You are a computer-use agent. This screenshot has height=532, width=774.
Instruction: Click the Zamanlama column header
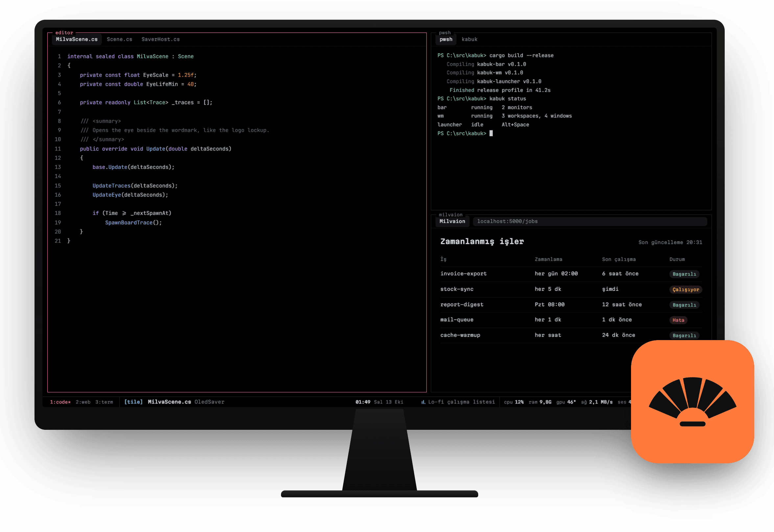click(548, 259)
